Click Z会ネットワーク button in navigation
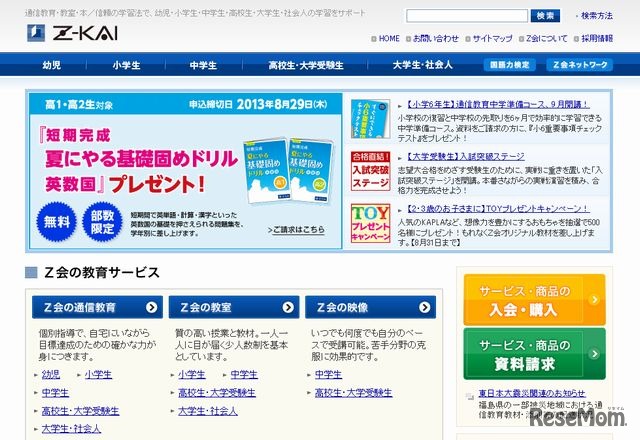Image resolution: width=640 pixels, height=440 pixels. [x=580, y=64]
